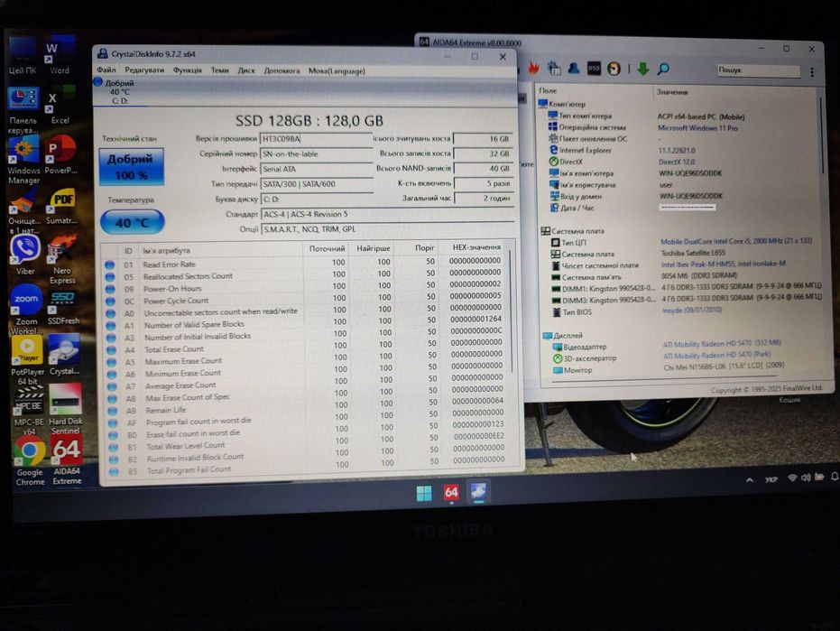Open the AIDA64 Extreme desktop shortcut
The height and width of the screenshot is (631, 840).
pos(67,460)
